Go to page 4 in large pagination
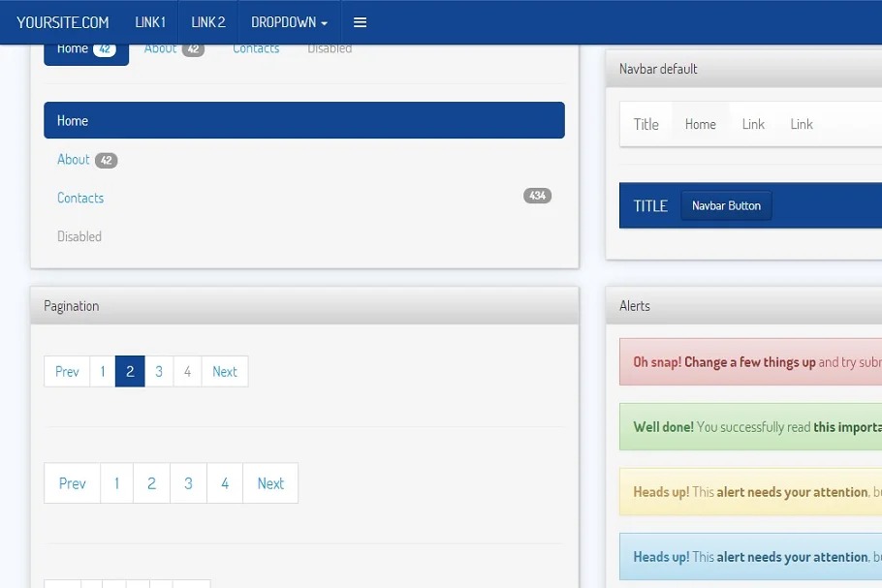The height and width of the screenshot is (588, 882). coord(225,483)
